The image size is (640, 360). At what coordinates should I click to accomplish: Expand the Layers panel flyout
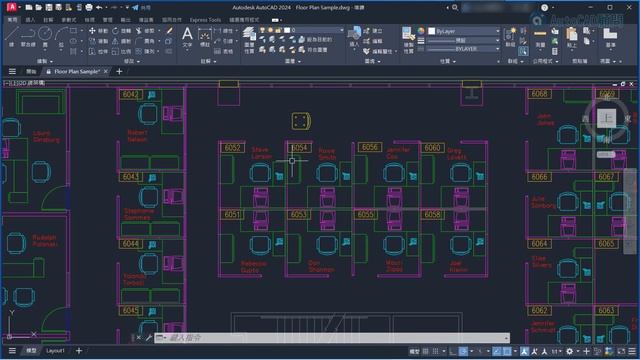click(x=293, y=61)
